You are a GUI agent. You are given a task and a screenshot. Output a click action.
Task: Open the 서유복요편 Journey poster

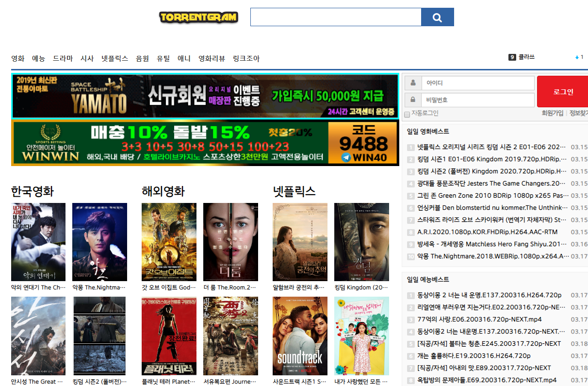(x=231, y=336)
